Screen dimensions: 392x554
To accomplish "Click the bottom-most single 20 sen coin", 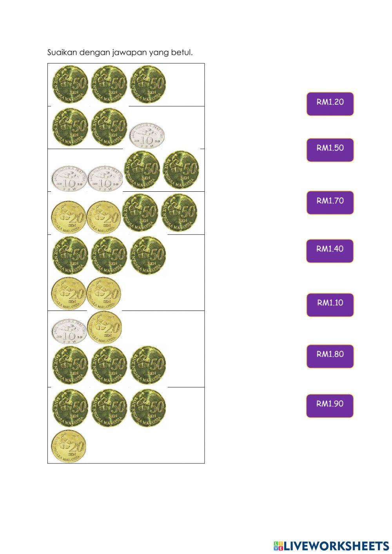I will (69, 446).
